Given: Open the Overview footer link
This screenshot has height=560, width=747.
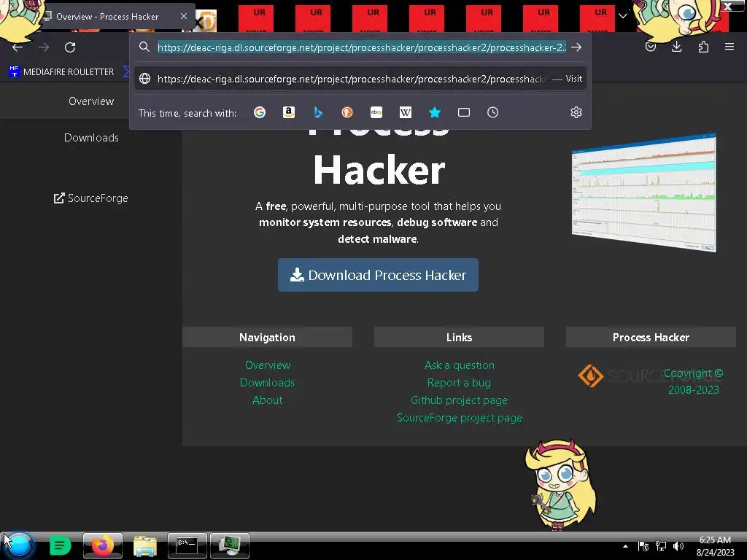Looking at the screenshot, I should (x=267, y=365).
